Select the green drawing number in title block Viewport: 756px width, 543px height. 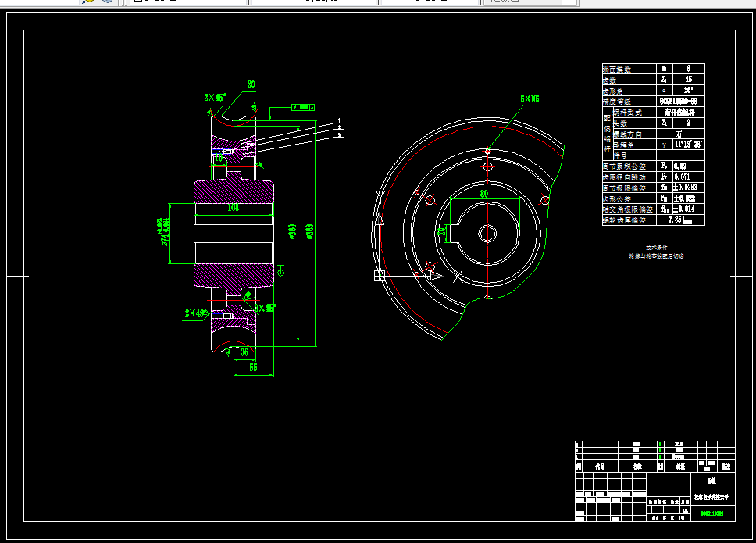click(x=711, y=513)
